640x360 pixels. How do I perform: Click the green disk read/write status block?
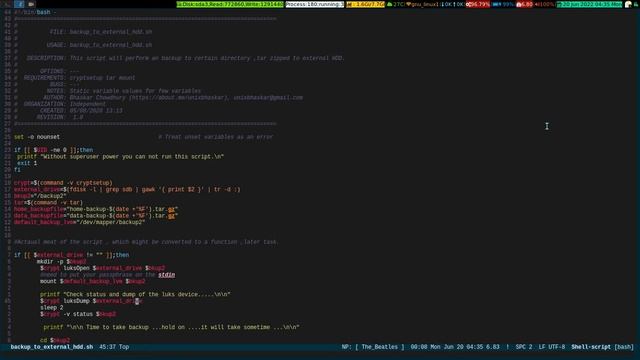click(x=230, y=4)
